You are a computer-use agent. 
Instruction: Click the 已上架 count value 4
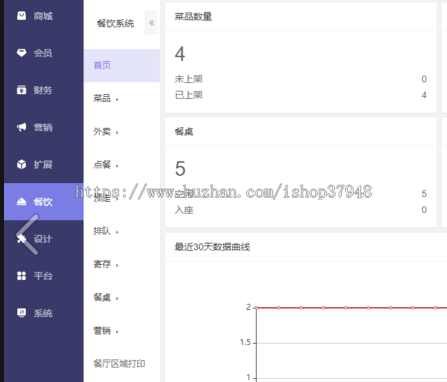(424, 95)
